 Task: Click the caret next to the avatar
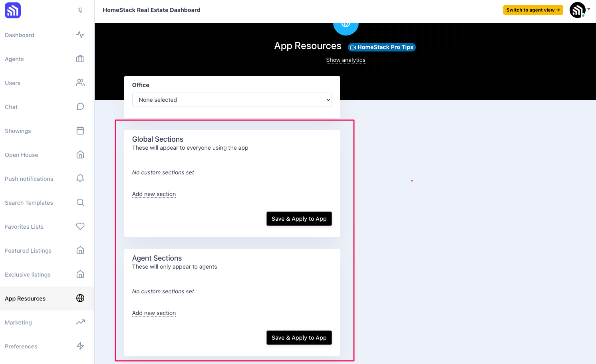point(589,9)
